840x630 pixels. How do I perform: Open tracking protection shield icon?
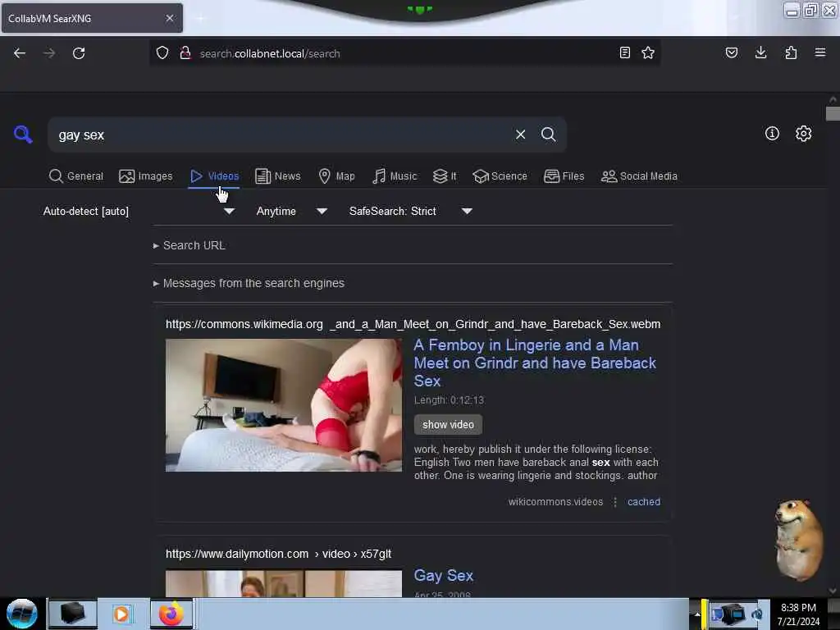162,52
